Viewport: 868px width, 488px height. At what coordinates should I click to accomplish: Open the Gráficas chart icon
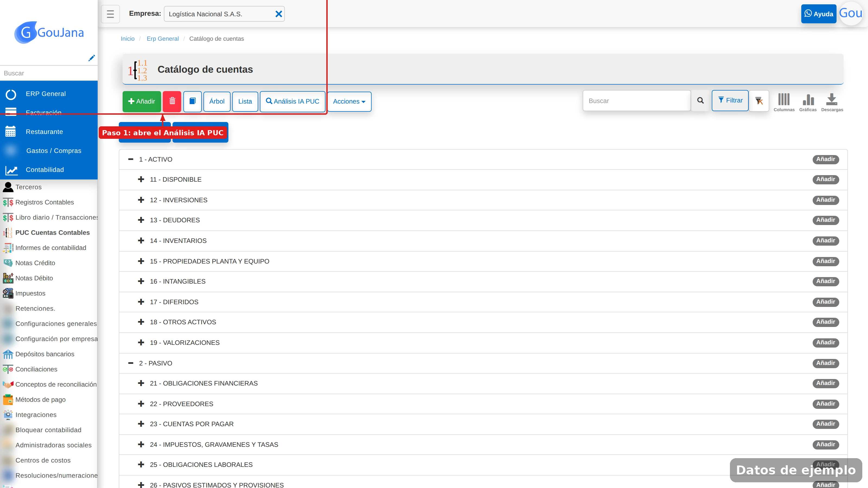[808, 102]
